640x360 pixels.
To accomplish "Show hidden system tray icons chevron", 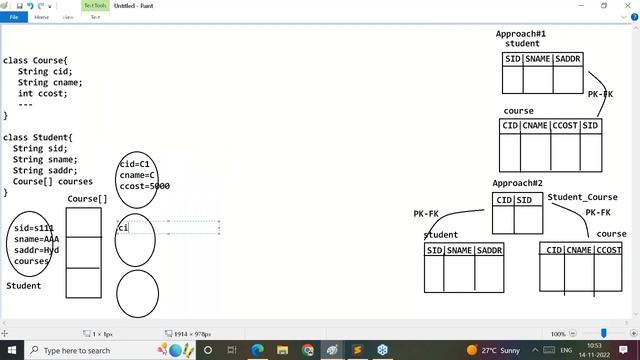I will pos(535,350).
